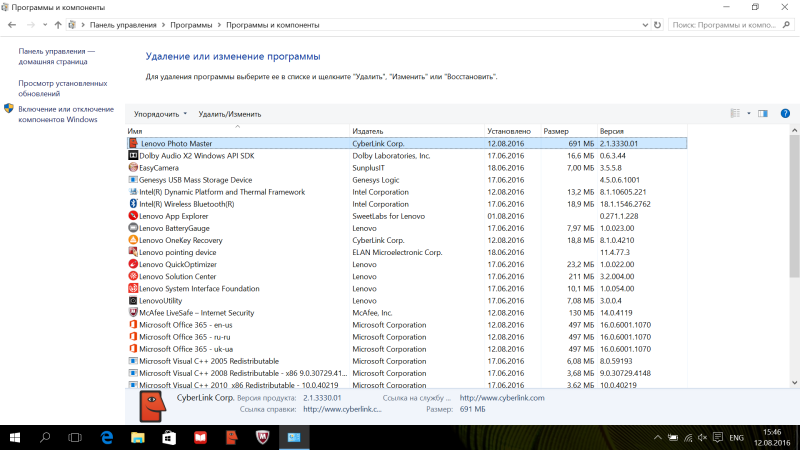Refresh the programs list
800x450 pixels.
click(657, 24)
